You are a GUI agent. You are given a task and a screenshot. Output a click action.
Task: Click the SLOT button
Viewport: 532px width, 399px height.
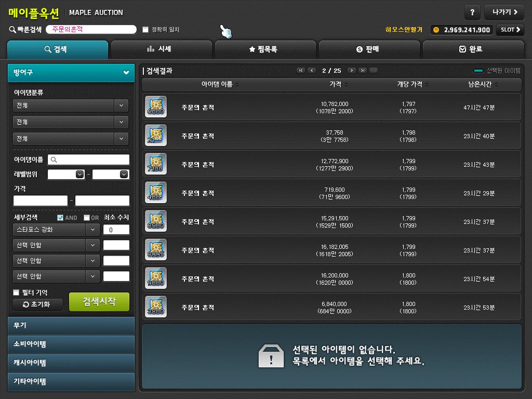(510, 30)
